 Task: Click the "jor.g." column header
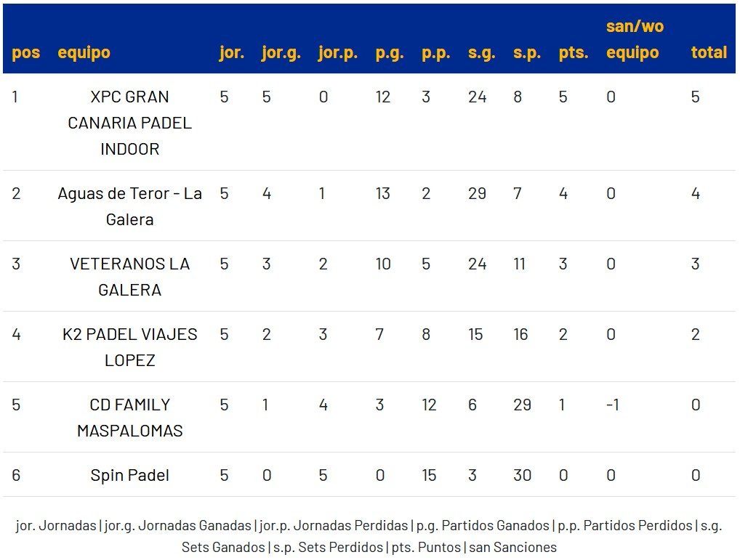(x=281, y=52)
